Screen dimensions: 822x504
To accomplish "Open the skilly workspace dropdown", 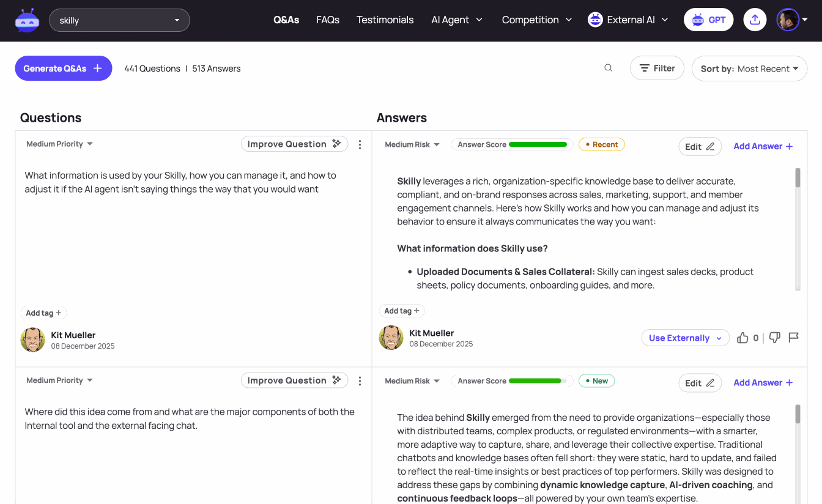I will [x=119, y=20].
